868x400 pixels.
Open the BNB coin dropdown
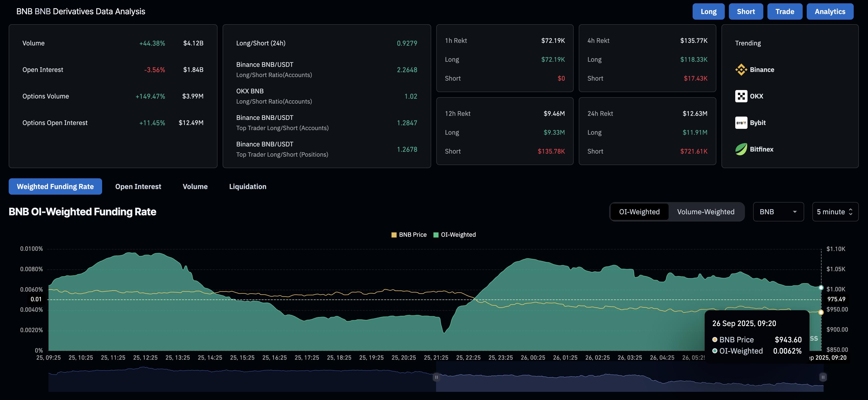778,212
